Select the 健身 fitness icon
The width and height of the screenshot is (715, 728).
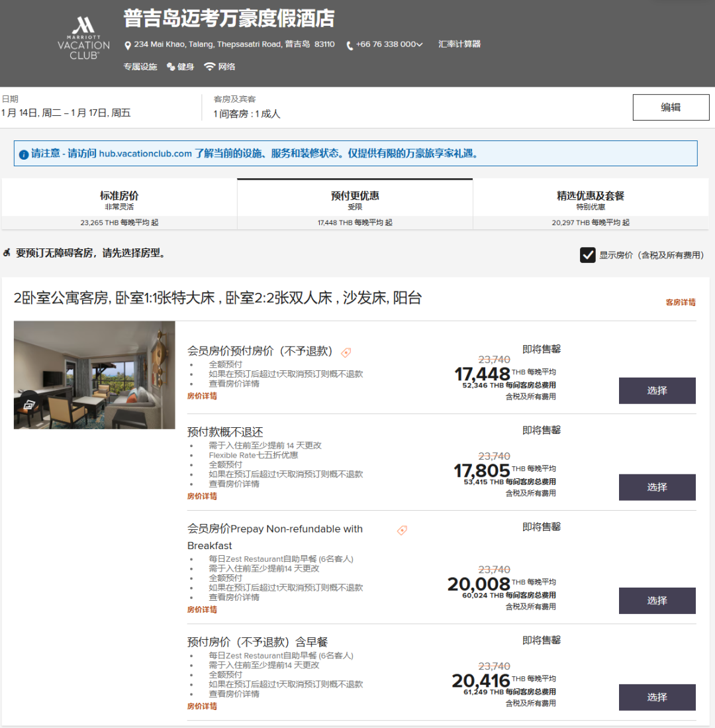[x=171, y=67]
